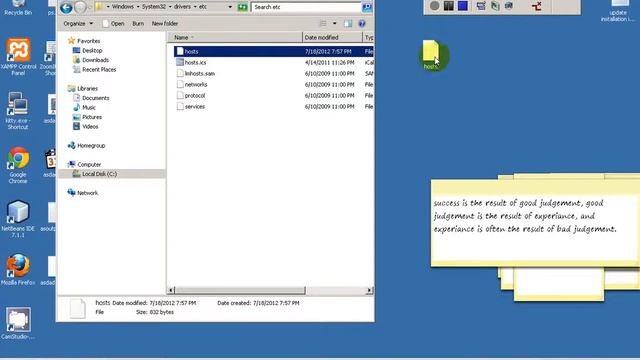Select the Google Chrome desktop icon
Viewport: 640px width, 360px height.
18,165
